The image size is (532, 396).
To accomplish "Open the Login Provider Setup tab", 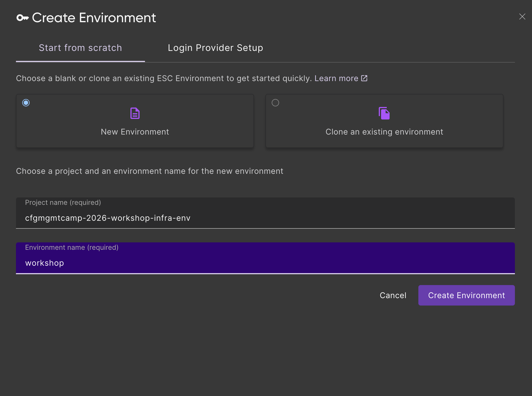I will (215, 48).
